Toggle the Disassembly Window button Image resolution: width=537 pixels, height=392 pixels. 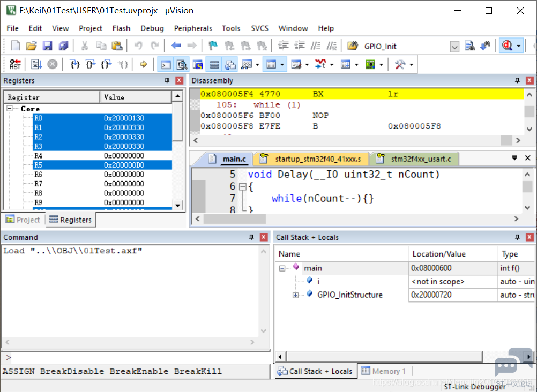pos(182,64)
